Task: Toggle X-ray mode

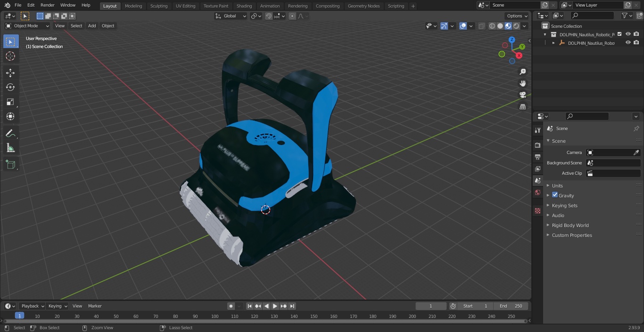Action: 481,26
